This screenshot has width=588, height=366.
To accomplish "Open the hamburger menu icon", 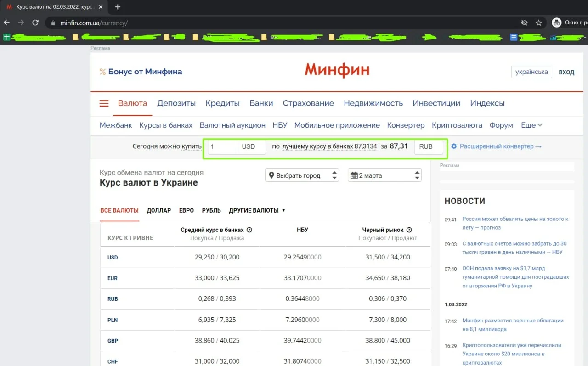I will (104, 103).
